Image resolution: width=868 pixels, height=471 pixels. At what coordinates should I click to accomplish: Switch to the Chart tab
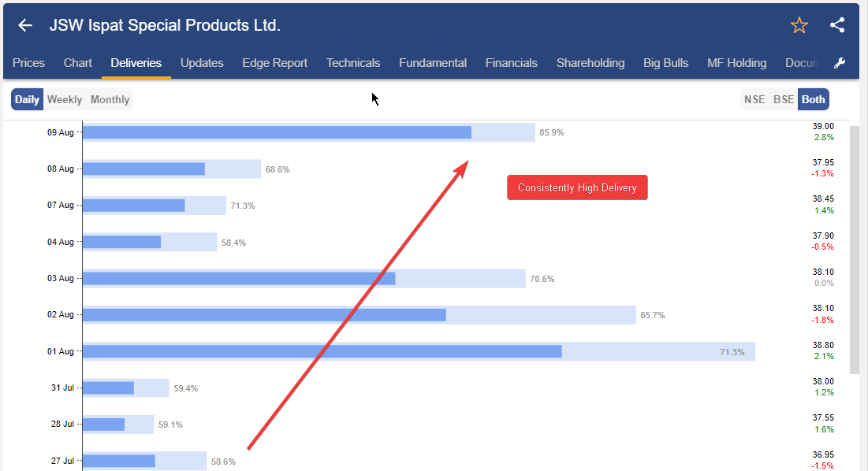pyautogui.click(x=77, y=63)
